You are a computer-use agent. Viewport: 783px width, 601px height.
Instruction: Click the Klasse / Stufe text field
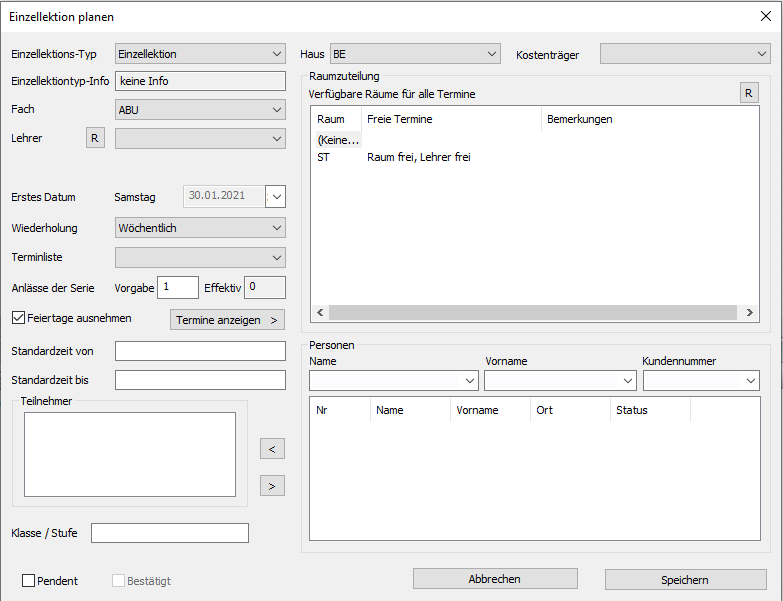pos(170,533)
